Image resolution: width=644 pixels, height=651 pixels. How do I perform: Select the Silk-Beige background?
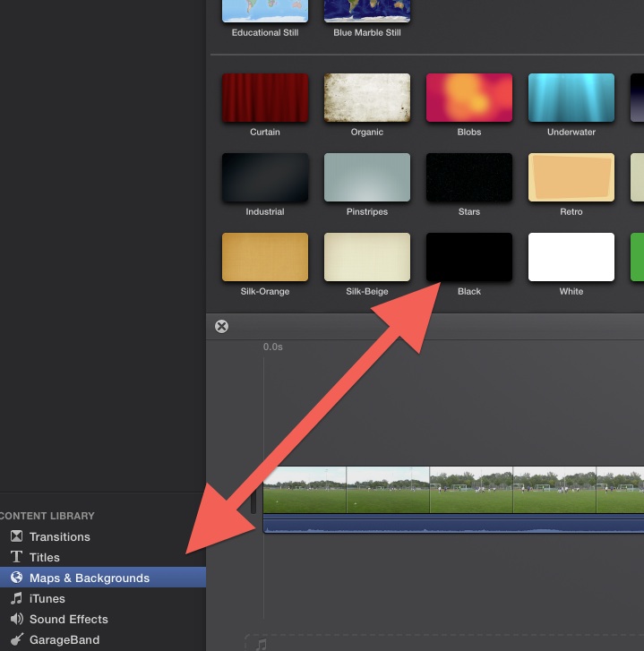click(x=367, y=257)
